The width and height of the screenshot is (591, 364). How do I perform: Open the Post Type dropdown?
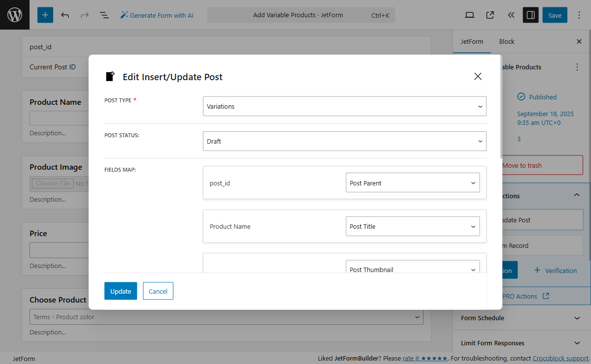pyautogui.click(x=345, y=106)
